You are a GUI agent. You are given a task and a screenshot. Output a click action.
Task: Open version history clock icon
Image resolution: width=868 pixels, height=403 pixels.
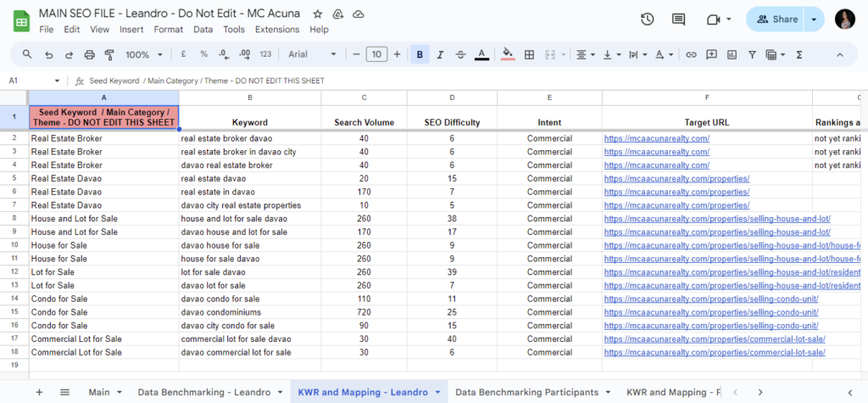(x=647, y=20)
